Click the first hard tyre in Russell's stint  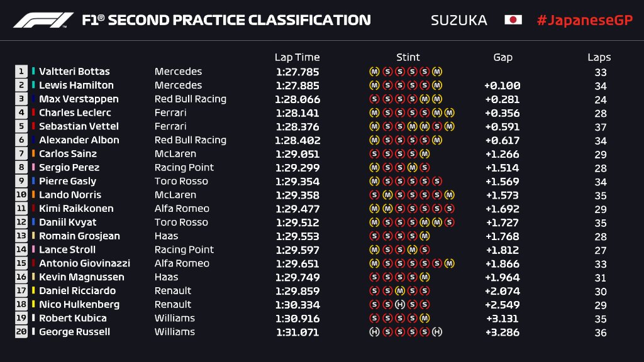[374, 332]
